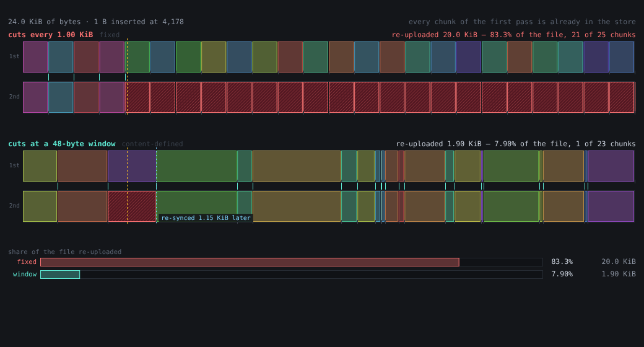Select the red fixed re-upload share bar
Image resolution: width=644 pixels, height=347 pixels.
(x=250, y=262)
